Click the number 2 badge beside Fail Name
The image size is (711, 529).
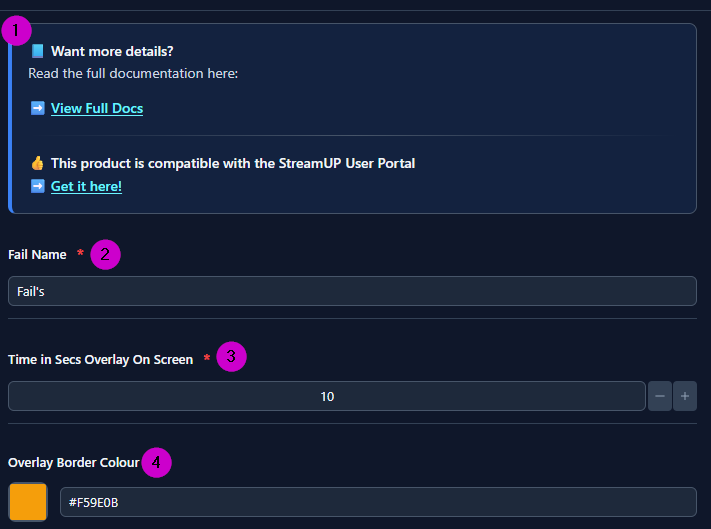pos(105,255)
